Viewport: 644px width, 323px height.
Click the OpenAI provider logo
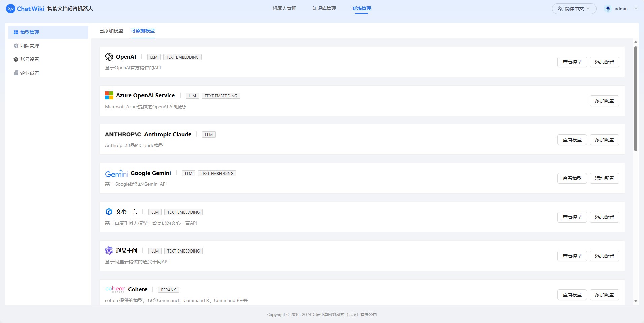pyautogui.click(x=109, y=57)
